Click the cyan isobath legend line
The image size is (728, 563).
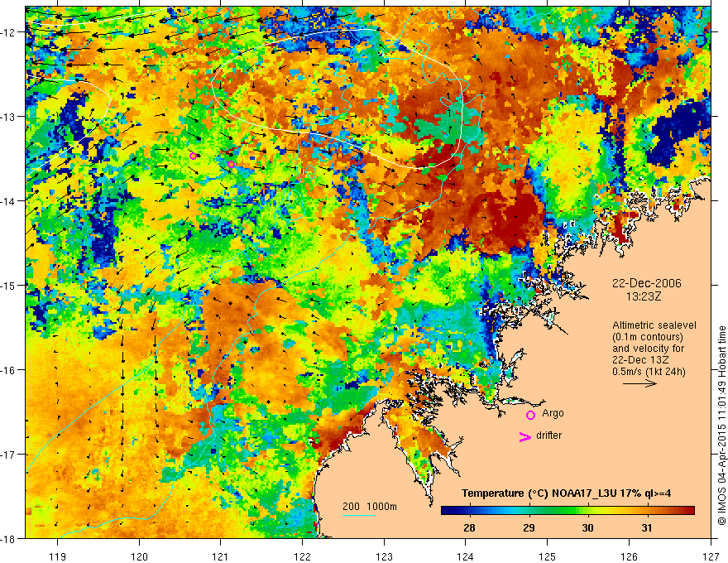click(359, 515)
